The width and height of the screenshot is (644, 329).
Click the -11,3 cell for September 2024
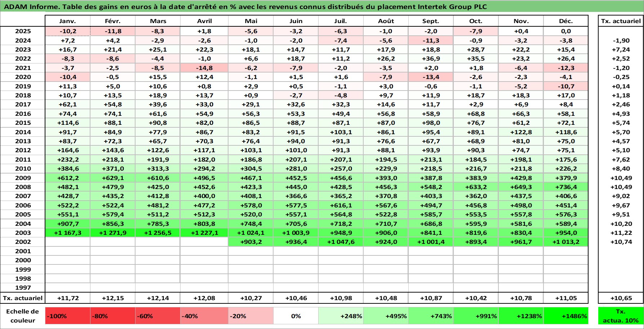431,40
